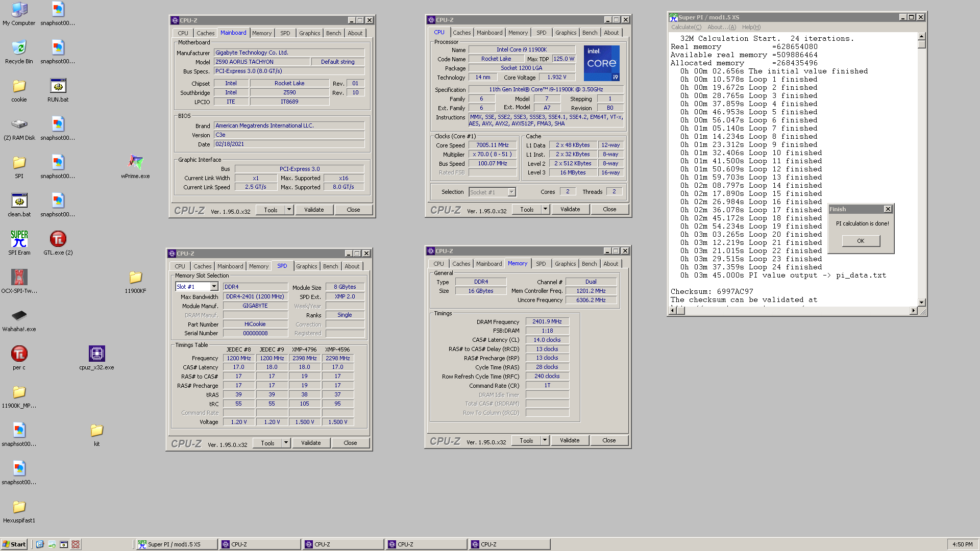Open Bench tab in CPU window
The width and height of the screenshot is (980, 551).
590,33
